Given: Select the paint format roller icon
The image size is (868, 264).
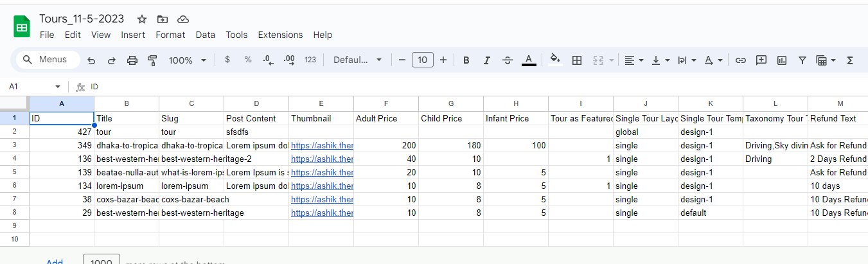Looking at the screenshot, I should (x=152, y=60).
